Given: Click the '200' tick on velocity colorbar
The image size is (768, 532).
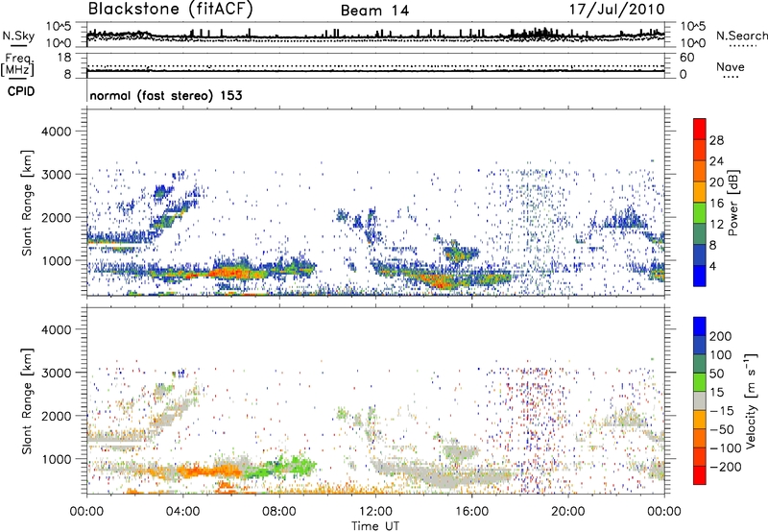Looking at the screenshot, I should (721, 336).
